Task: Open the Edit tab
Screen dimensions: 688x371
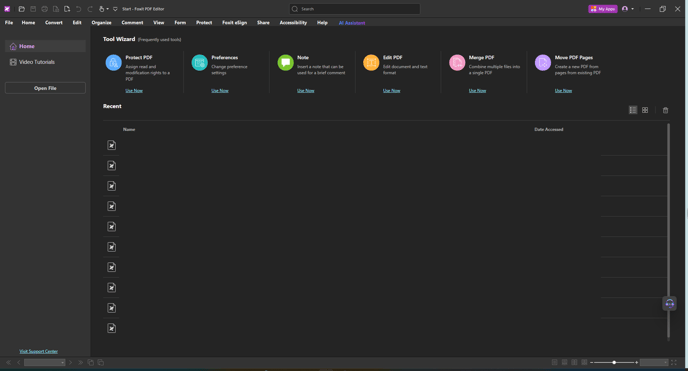Action: [x=77, y=22]
